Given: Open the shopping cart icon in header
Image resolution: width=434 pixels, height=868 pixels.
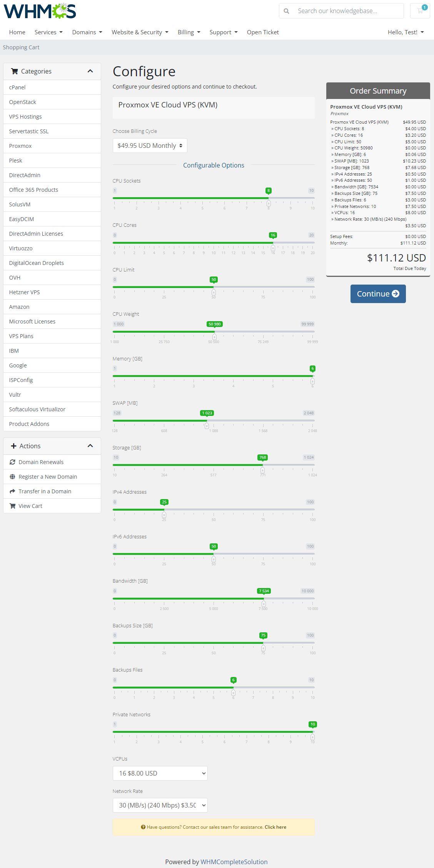Looking at the screenshot, I should pyautogui.click(x=420, y=11).
